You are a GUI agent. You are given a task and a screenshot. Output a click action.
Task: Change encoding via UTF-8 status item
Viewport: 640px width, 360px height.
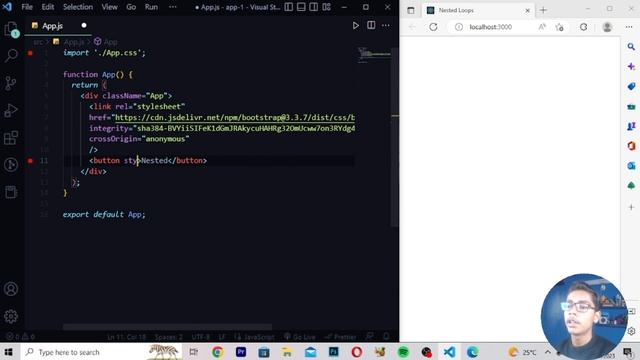200,337
